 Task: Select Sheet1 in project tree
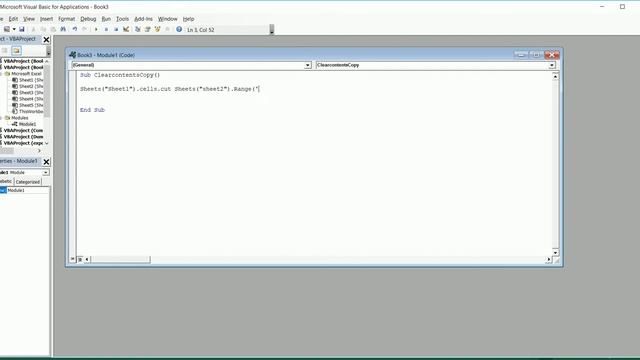click(28, 80)
